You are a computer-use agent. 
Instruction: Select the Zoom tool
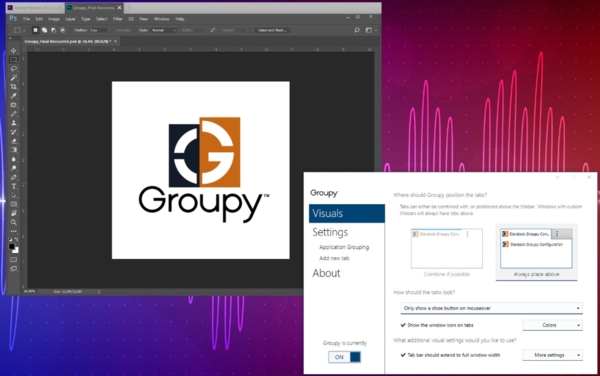[14, 222]
